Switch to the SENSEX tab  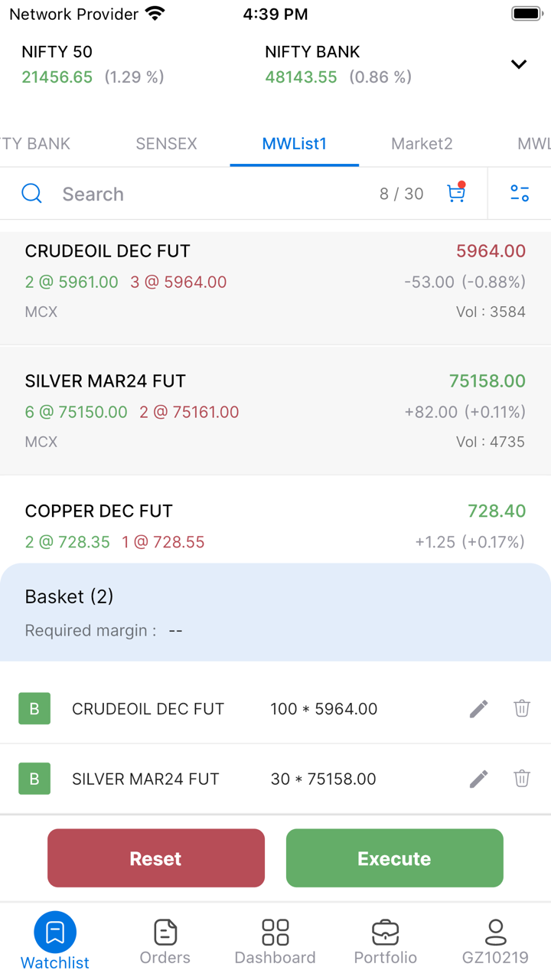click(166, 144)
